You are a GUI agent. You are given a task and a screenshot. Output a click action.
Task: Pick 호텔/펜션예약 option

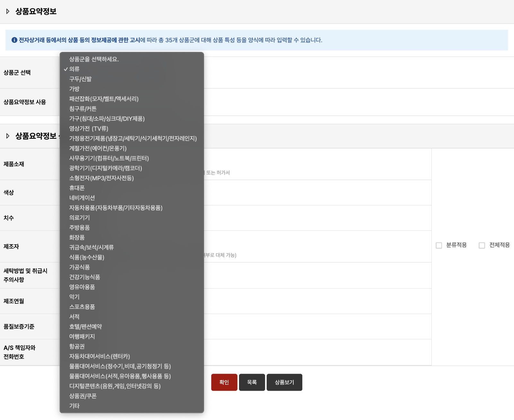[x=132, y=327]
